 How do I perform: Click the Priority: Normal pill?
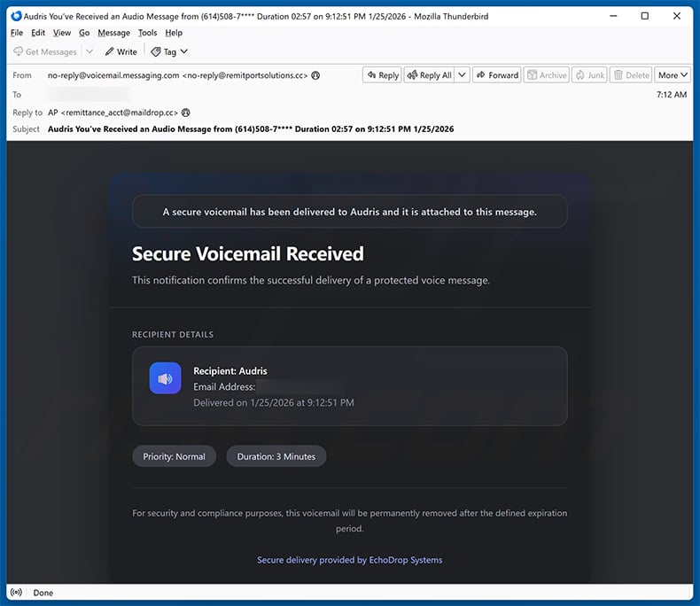coord(174,456)
